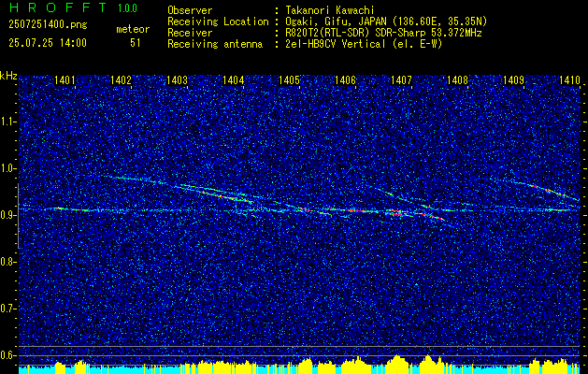Screen dimensions: 588x374
Task: Click the Receiving Location field label
Action: tap(218, 22)
